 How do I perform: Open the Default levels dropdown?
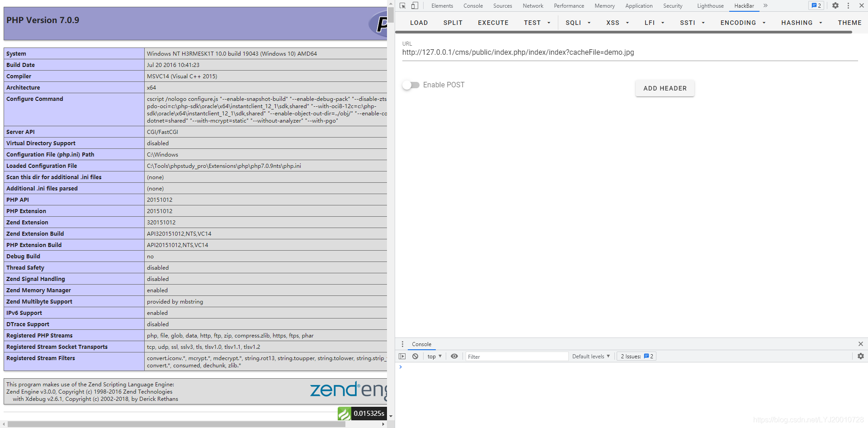591,357
